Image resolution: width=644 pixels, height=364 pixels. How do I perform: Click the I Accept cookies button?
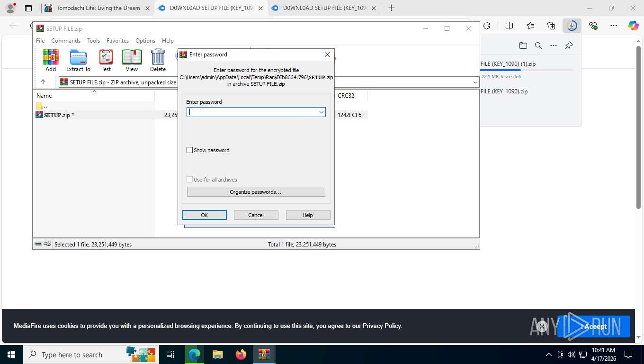pos(593,327)
